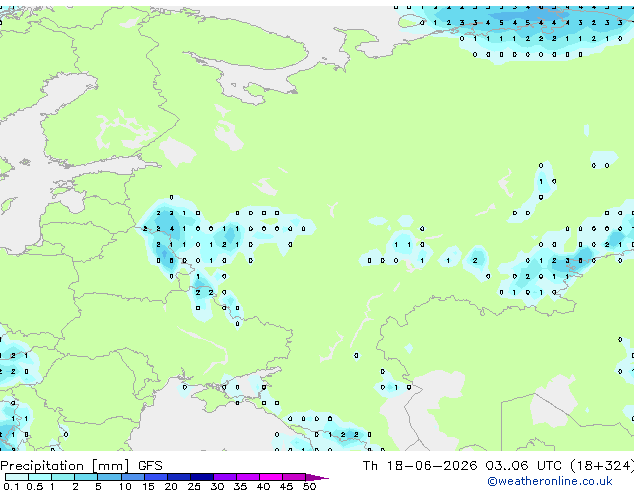
Task: Click the legend label "35"
Action: [240, 486]
